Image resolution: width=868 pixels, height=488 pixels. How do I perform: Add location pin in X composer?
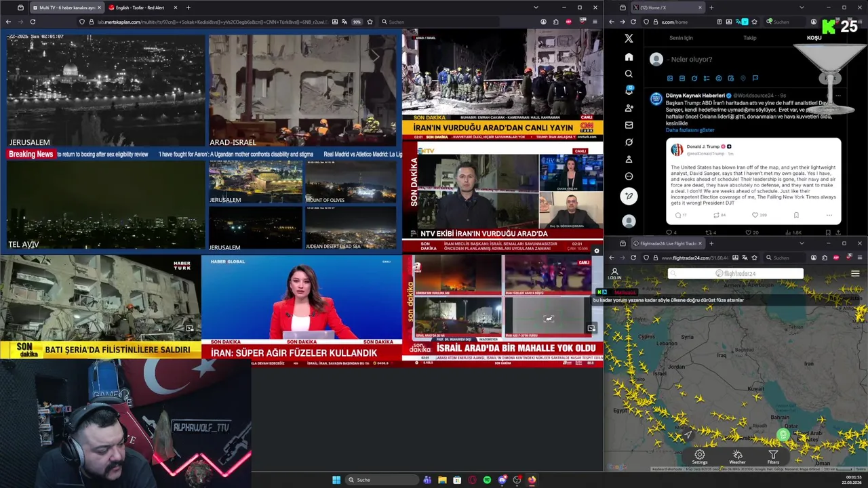[743, 79]
